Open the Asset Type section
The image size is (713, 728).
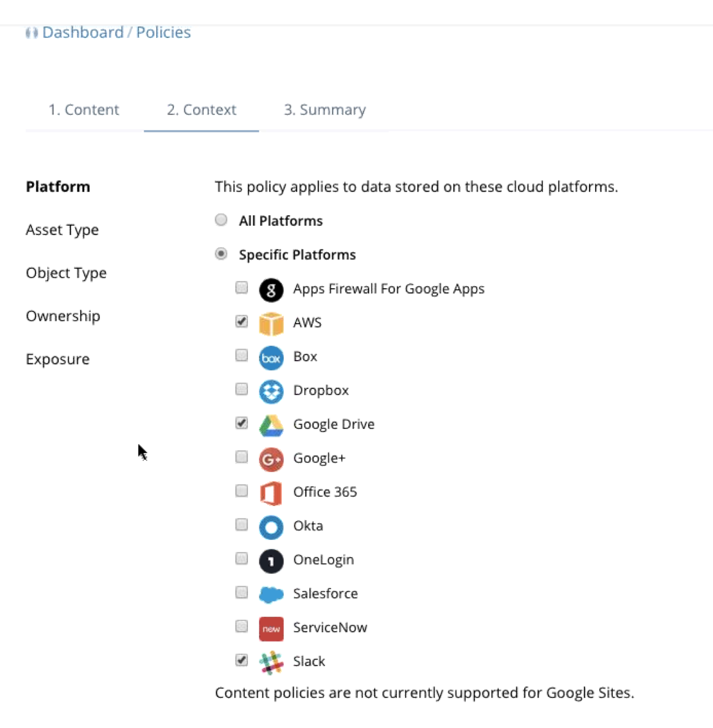(x=62, y=230)
